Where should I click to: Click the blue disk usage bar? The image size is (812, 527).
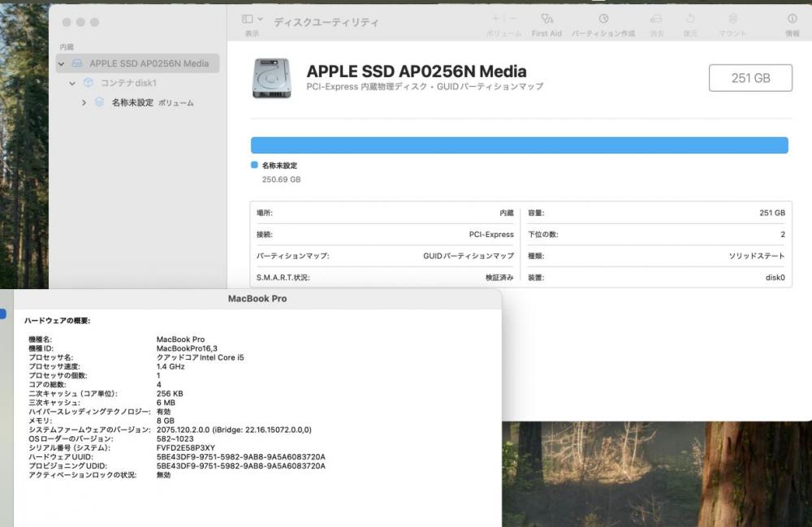coord(520,145)
